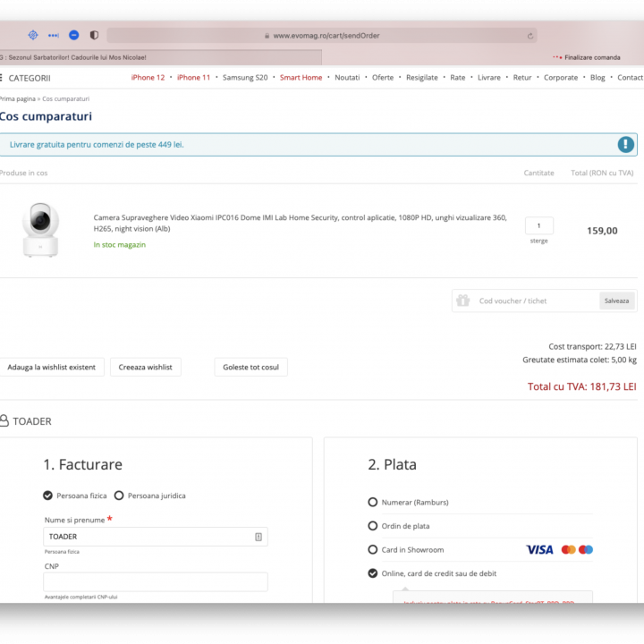Click the crosshair extension icon in toolbar
The height and width of the screenshot is (644, 644).
(x=33, y=36)
